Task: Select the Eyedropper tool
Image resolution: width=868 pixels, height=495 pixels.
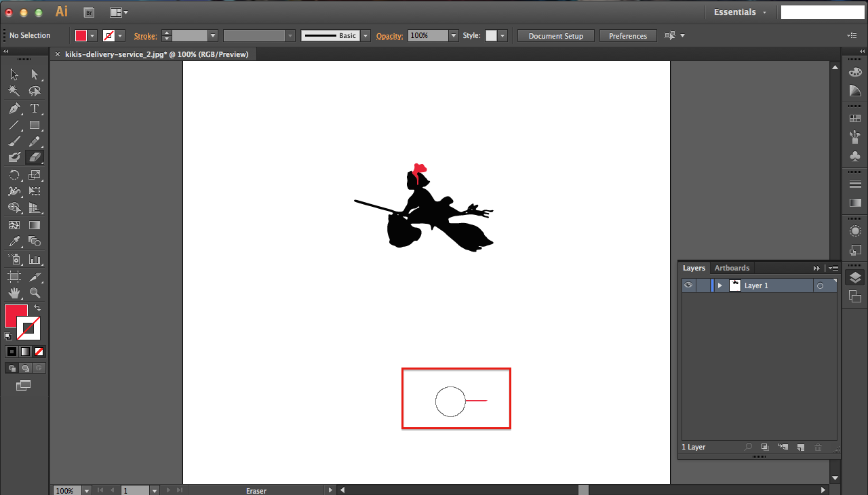Action: (14, 241)
